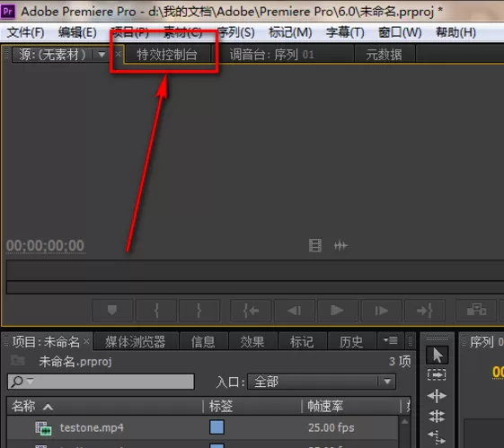504x448 pixels.
Task: Select the 源: (无素材) tab
Action: 52,55
